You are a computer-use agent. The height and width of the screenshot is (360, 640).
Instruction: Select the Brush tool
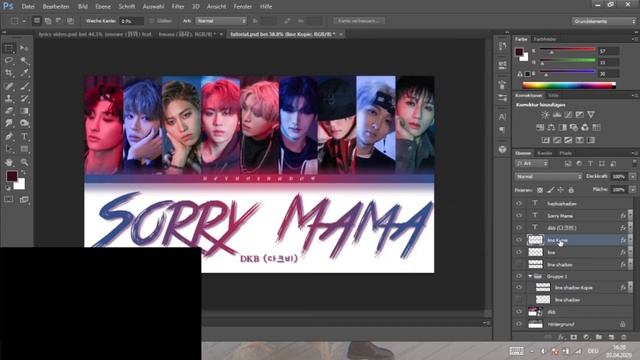pyautogui.click(x=24, y=86)
